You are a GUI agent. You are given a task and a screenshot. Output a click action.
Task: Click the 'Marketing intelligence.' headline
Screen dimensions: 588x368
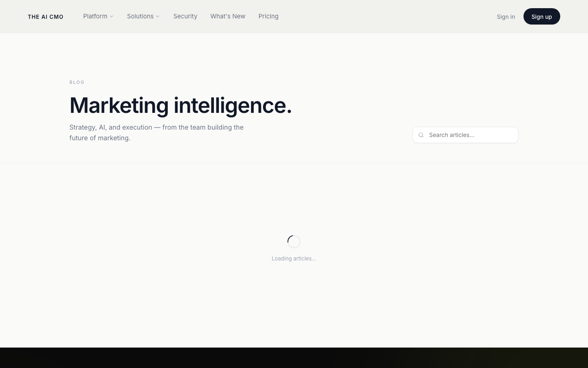[181, 105]
